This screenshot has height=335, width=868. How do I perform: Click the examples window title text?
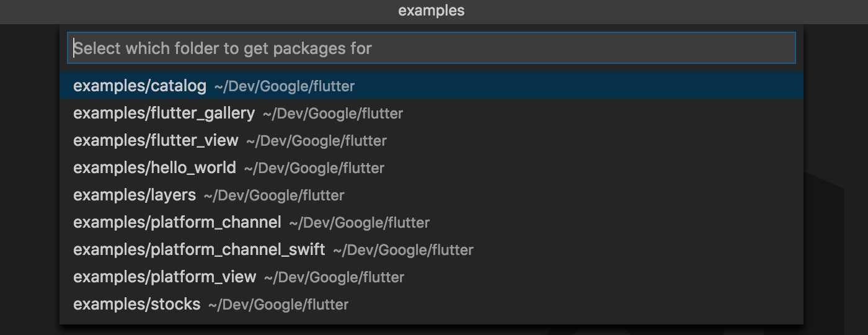(x=431, y=11)
